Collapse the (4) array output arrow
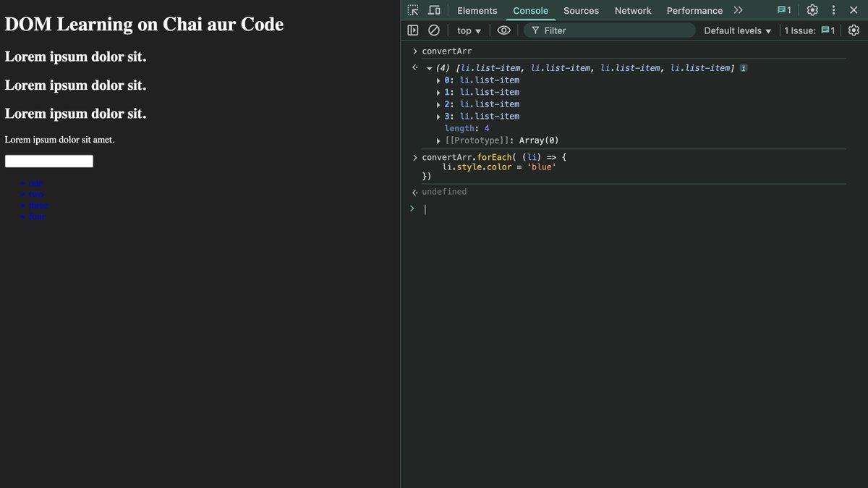 pyautogui.click(x=430, y=68)
